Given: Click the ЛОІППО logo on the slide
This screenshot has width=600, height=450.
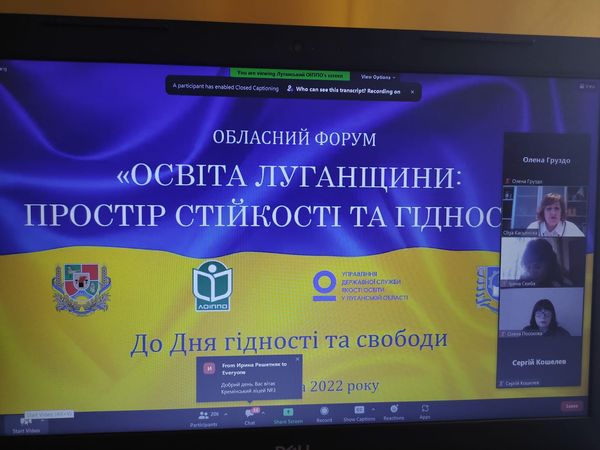Looking at the screenshot, I should pos(212,286).
